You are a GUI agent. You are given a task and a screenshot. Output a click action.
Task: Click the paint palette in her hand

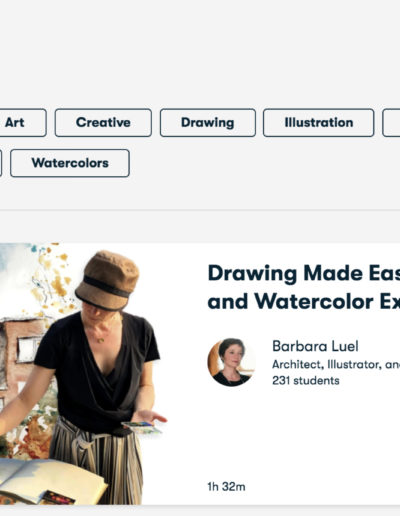[x=141, y=427]
